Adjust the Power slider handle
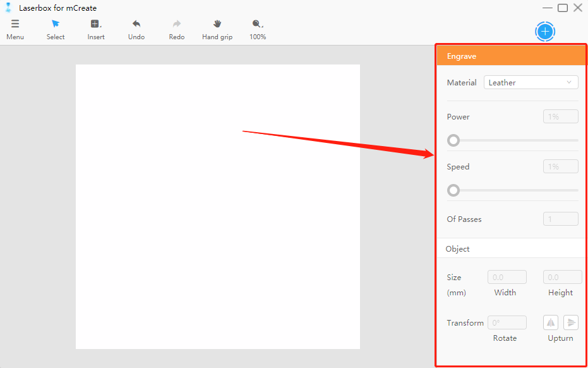The width and height of the screenshot is (588, 368). pos(453,140)
